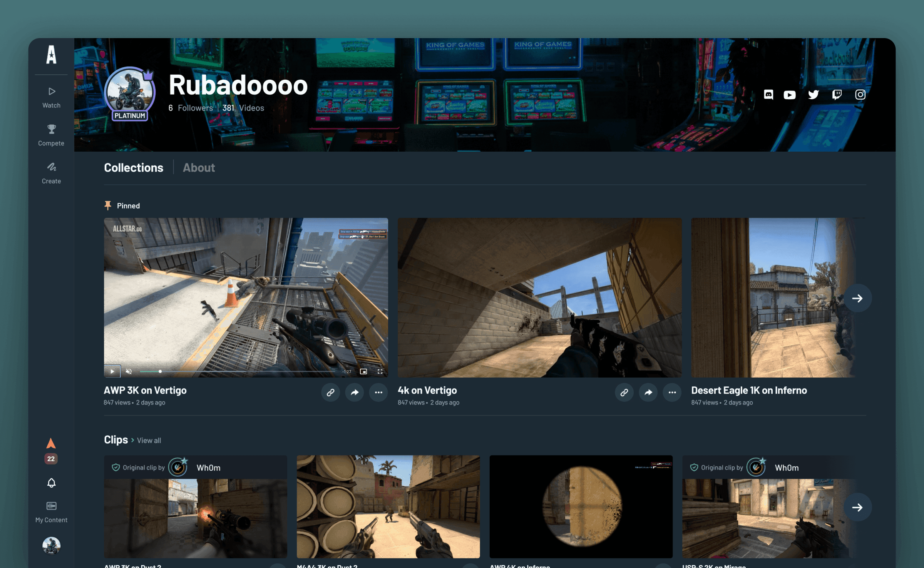Open My Content in sidebar
This screenshot has height=568, width=924.
[x=51, y=512]
